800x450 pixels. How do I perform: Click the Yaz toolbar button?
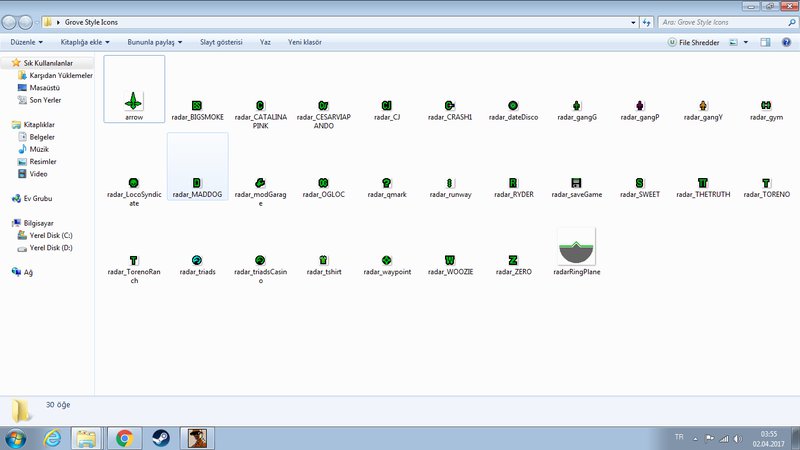[265, 42]
